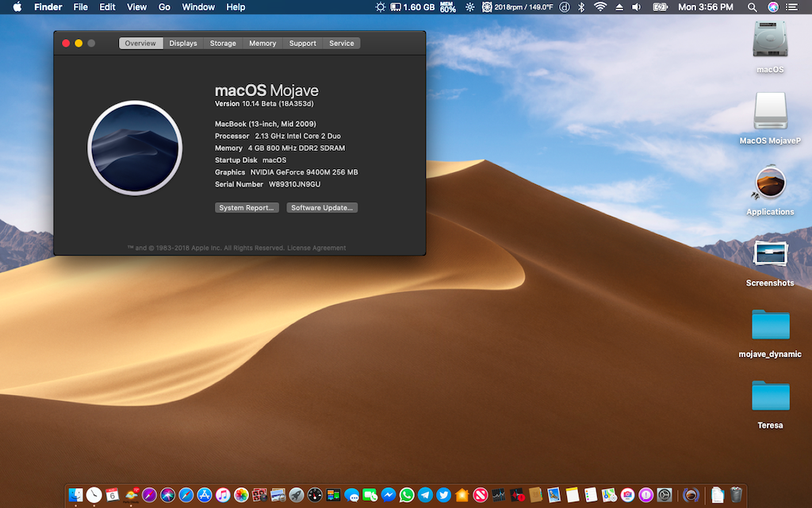The height and width of the screenshot is (508, 812).
Task: Launch Telegram from the Dock
Action: (x=425, y=495)
